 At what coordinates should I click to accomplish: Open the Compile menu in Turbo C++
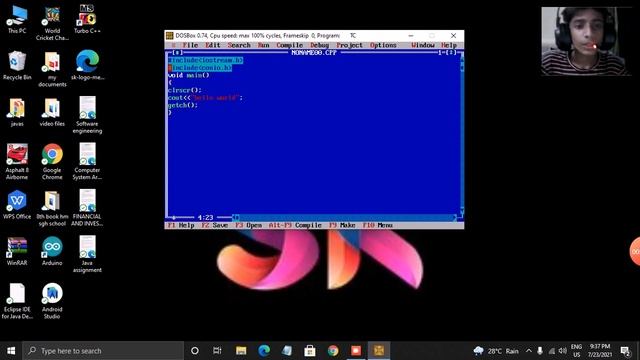click(x=289, y=45)
